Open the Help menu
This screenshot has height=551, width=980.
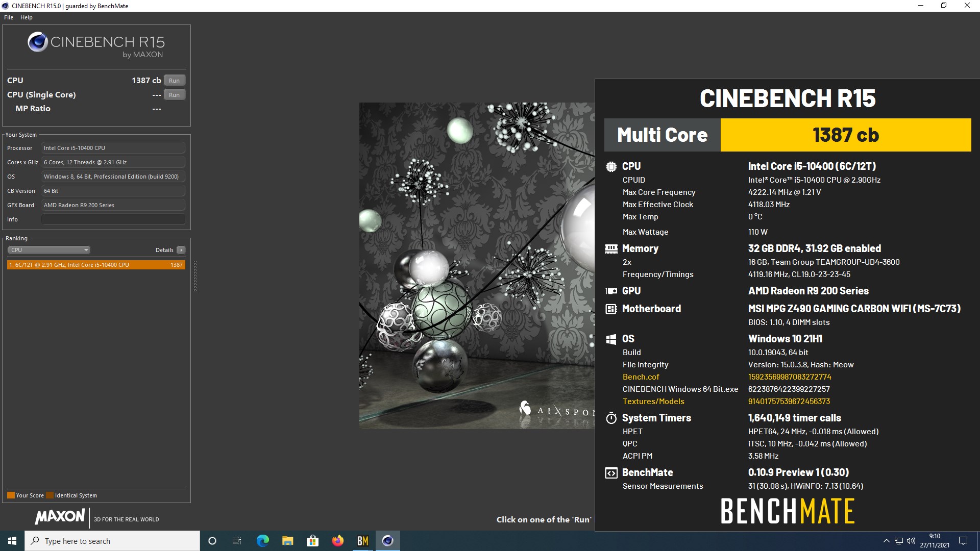point(27,17)
